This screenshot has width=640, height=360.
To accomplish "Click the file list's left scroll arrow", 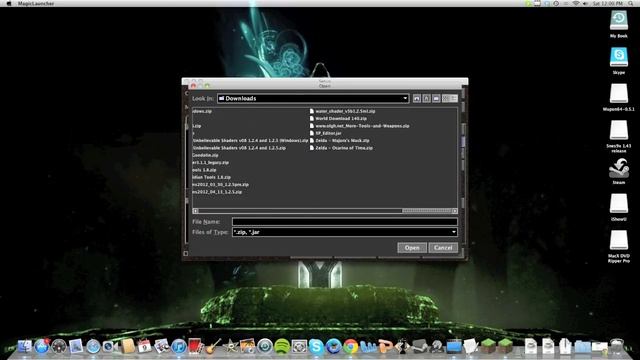I will click(x=196, y=211).
